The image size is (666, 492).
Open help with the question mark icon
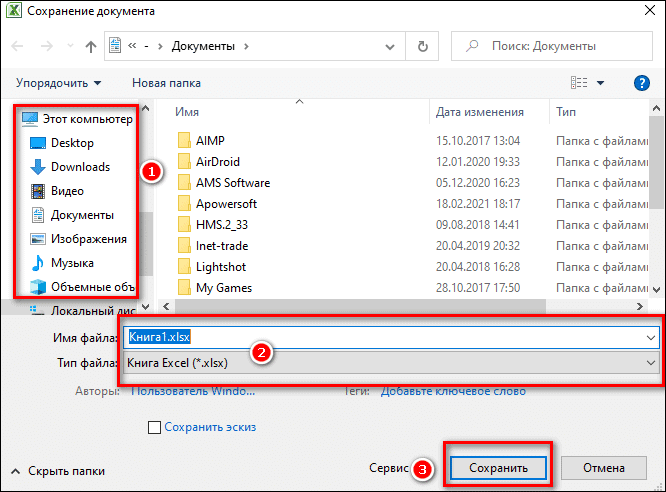641,83
